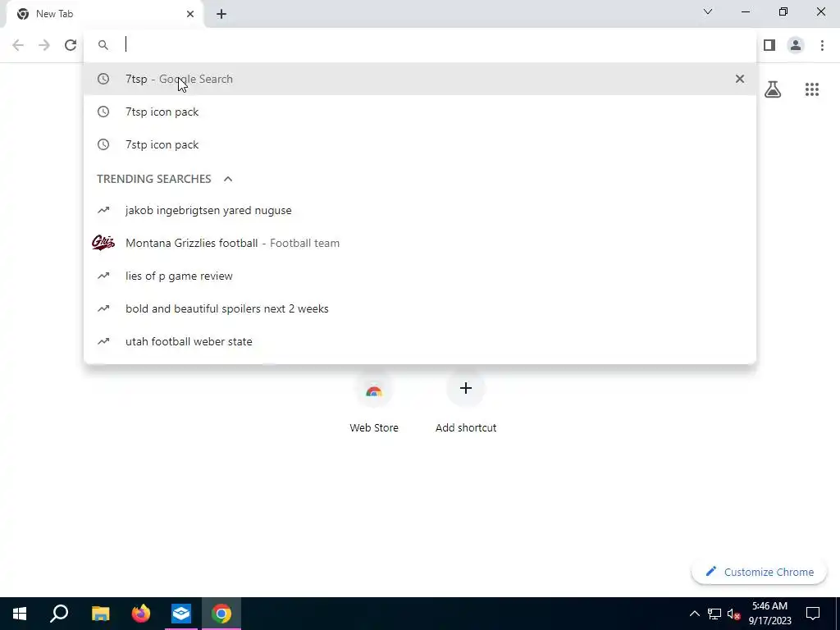Viewport: 840px width, 630px height.
Task: Choose 'lies of p game review'
Action: pos(420,276)
